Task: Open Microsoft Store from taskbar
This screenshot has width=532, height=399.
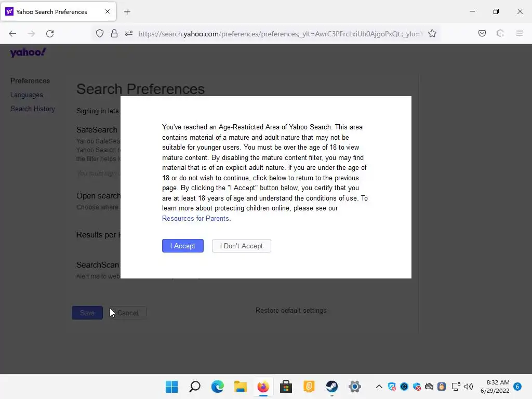Action: 286,387
